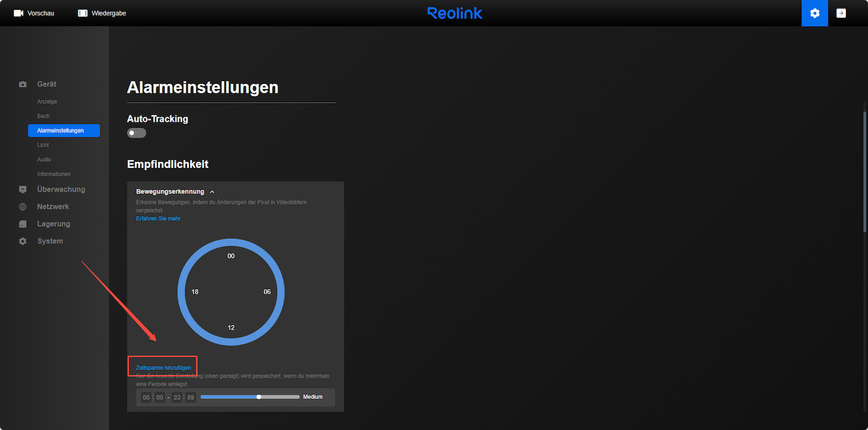Click the Gerät camera icon in the sidebar
The image size is (868, 430).
[23, 84]
